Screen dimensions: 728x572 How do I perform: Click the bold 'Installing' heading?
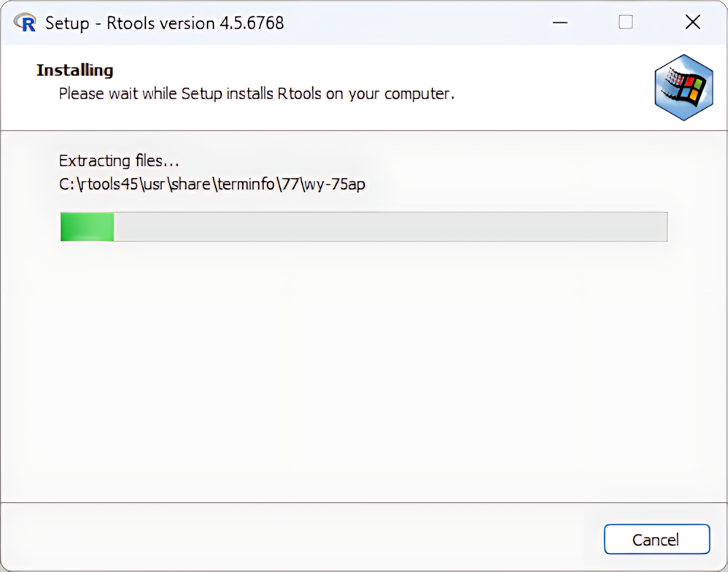[x=74, y=71]
